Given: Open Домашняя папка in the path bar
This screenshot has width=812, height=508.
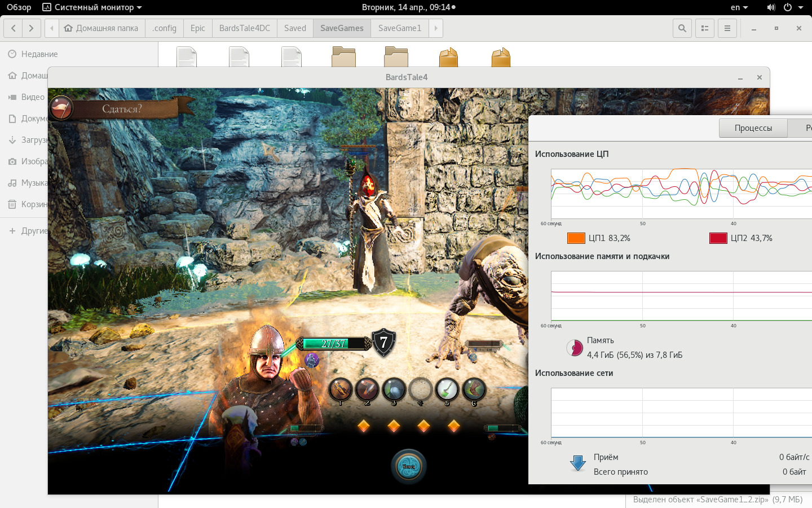Looking at the screenshot, I should point(101,28).
